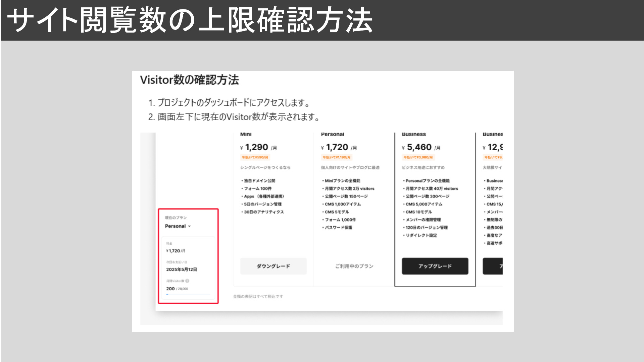Click the orange 年払いで¥1,190/月 tag
The width and height of the screenshot is (644, 362).
pos(336,157)
